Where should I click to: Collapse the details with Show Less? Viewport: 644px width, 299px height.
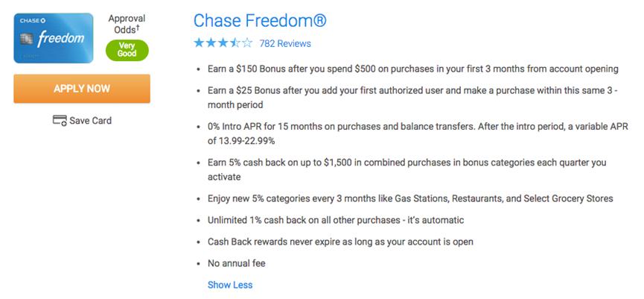point(230,285)
